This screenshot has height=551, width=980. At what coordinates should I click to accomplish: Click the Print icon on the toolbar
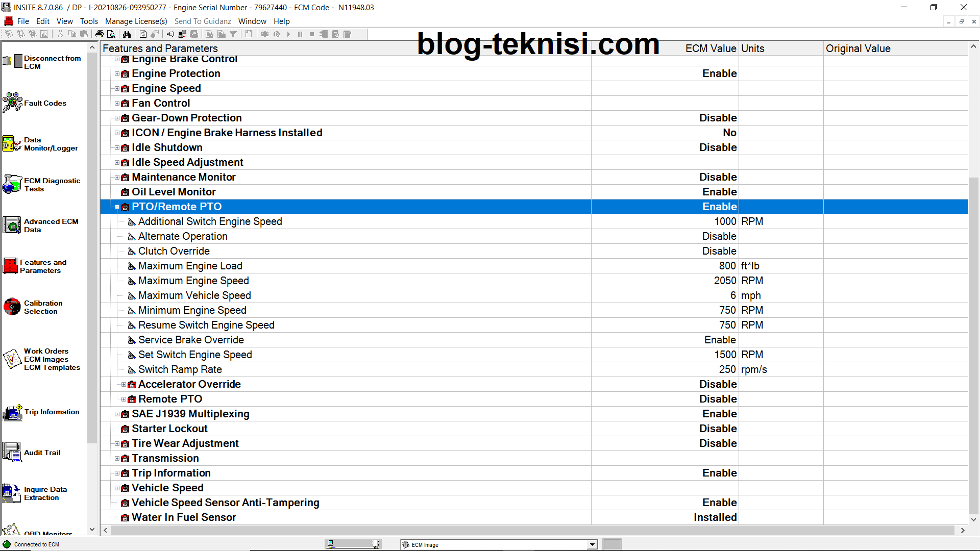100,34
